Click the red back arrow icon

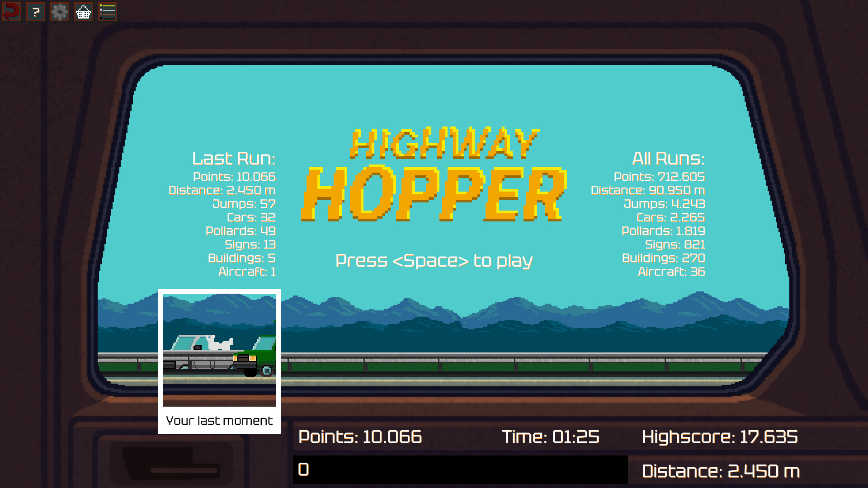point(12,12)
